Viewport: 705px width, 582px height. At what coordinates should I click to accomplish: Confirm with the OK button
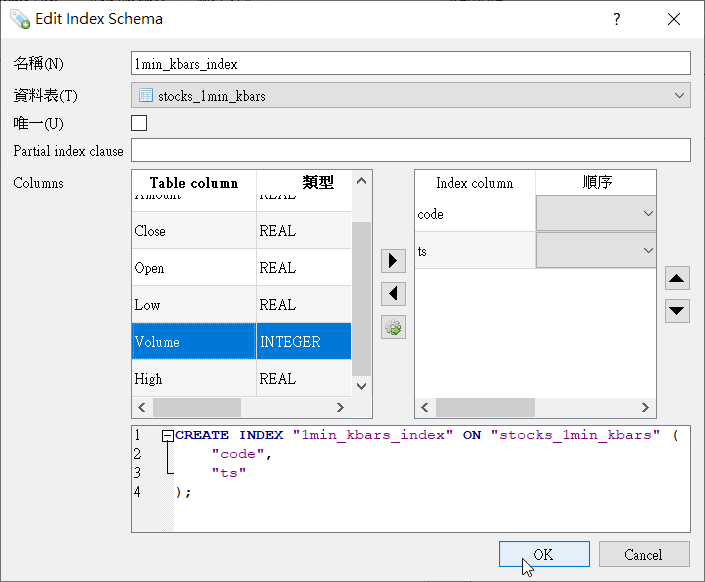click(544, 554)
